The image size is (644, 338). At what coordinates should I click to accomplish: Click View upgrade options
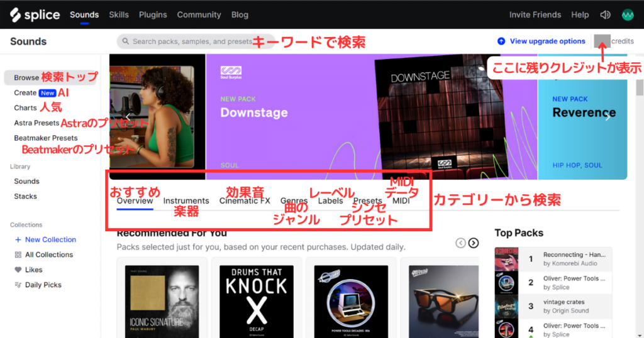point(548,41)
